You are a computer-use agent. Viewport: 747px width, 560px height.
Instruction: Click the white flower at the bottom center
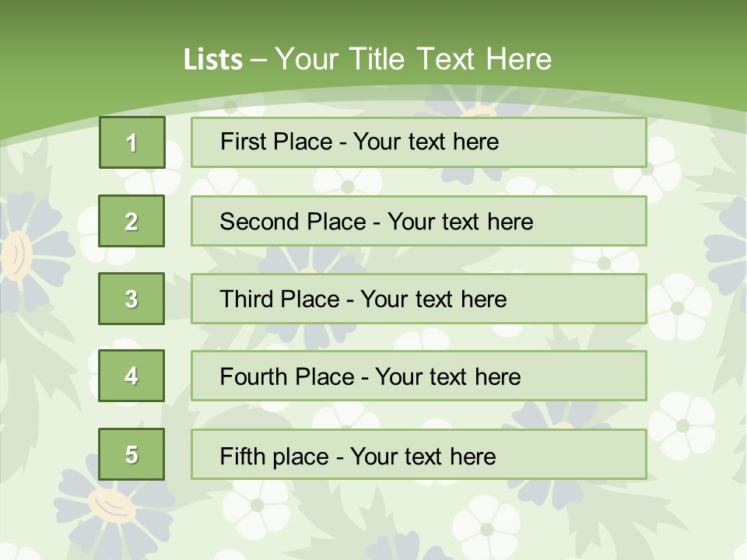coord(486,529)
